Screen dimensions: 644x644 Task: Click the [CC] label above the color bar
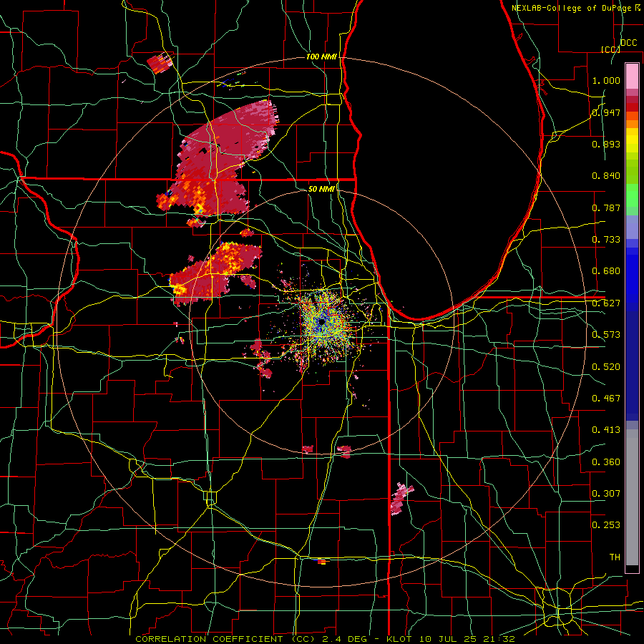[x=610, y=49]
